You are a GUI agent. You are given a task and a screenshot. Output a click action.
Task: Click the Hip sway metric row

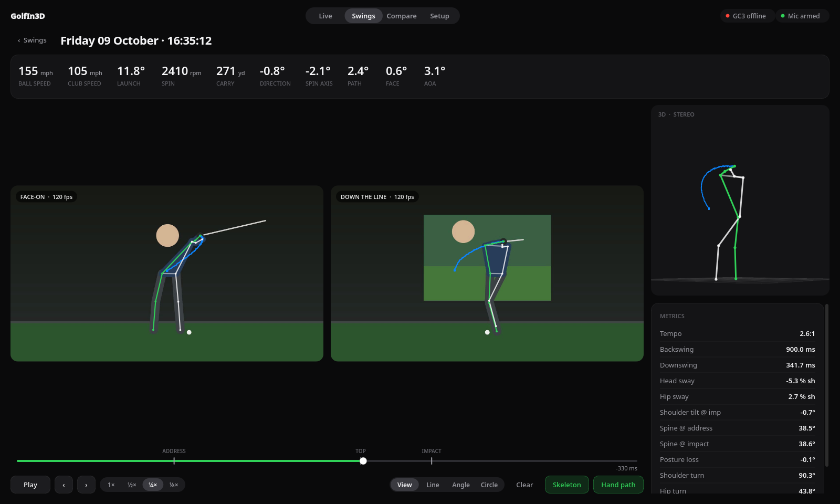[738, 396]
